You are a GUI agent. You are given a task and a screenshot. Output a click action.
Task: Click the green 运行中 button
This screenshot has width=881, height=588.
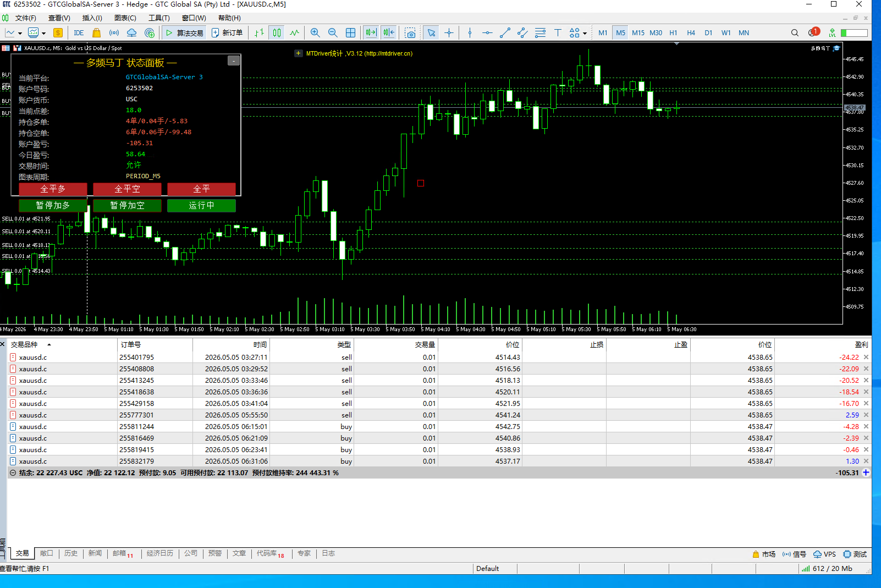click(x=201, y=206)
